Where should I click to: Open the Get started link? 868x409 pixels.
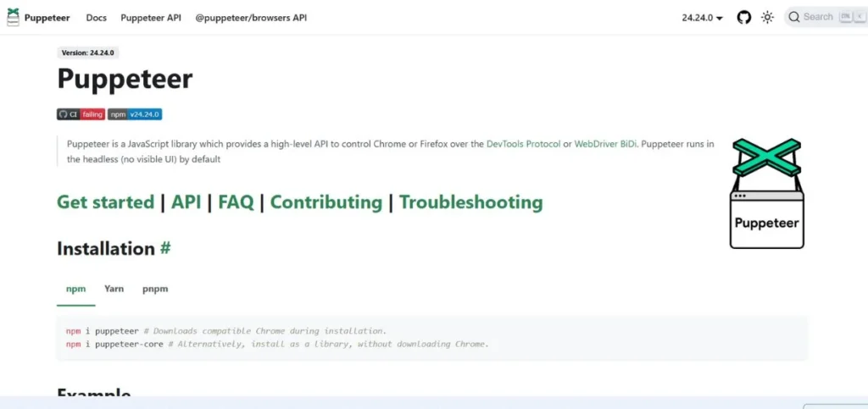[x=106, y=202]
